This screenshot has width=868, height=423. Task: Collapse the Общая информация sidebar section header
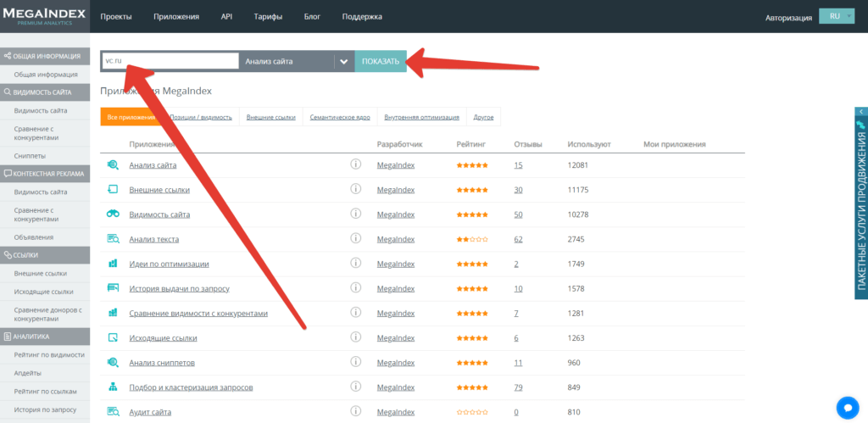(45, 56)
